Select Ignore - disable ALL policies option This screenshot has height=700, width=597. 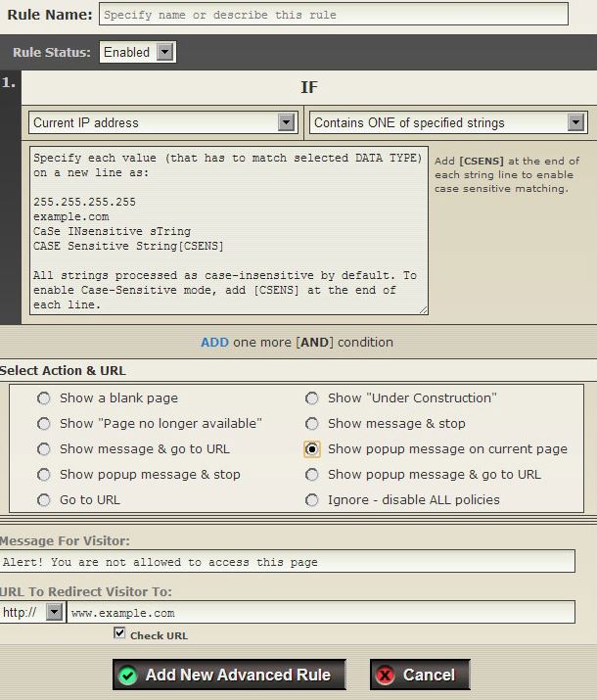coord(312,499)
